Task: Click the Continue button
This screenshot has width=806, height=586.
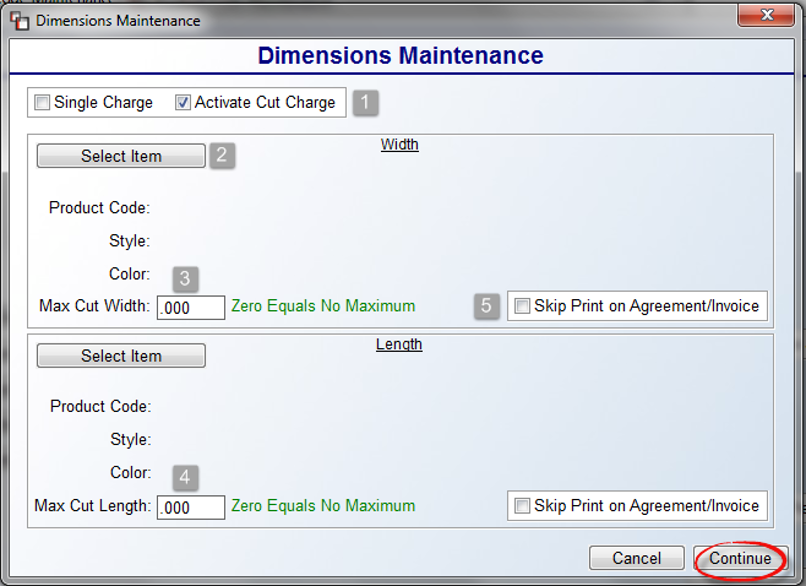Action: pyautogui.click(x=740, y=558)
